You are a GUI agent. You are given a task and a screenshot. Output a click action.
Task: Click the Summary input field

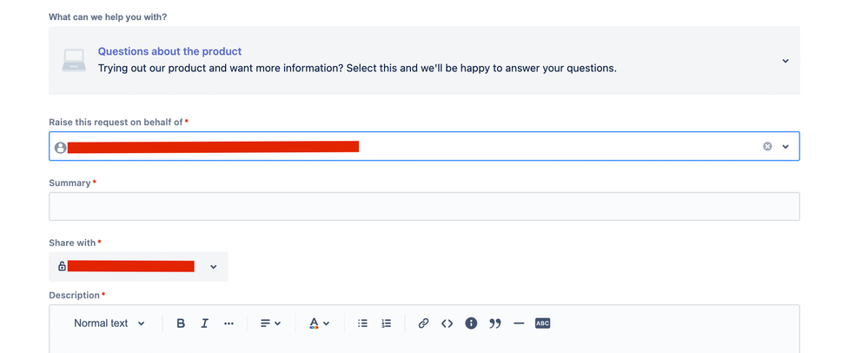424,207
